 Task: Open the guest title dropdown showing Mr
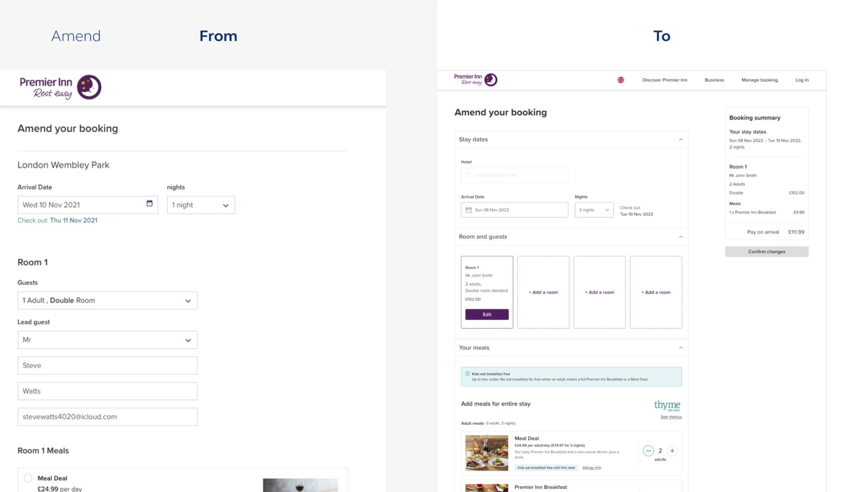[x=107, y=340]
